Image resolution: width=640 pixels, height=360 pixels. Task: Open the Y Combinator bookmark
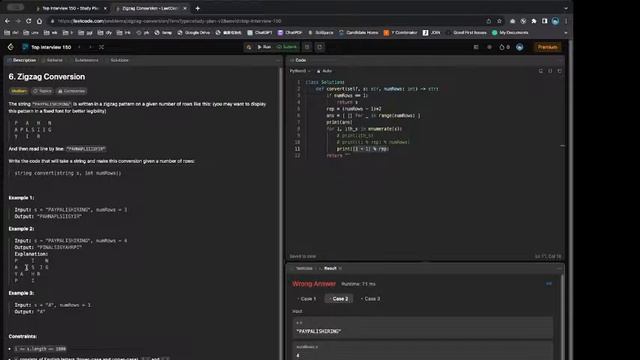[401, 33]
